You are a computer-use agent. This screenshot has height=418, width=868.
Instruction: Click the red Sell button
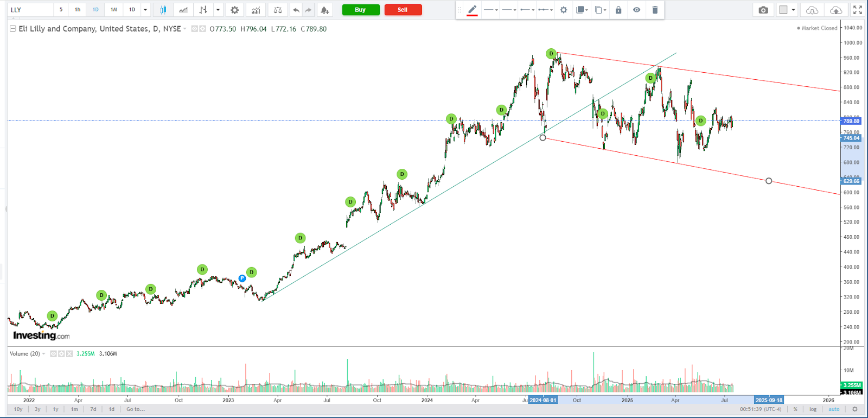[x=403, y=10]
